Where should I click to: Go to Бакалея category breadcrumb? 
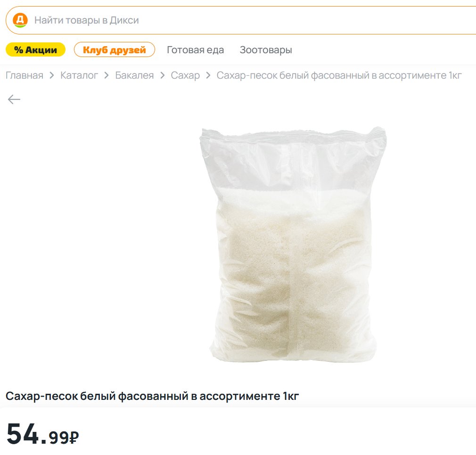coord(134,75)
